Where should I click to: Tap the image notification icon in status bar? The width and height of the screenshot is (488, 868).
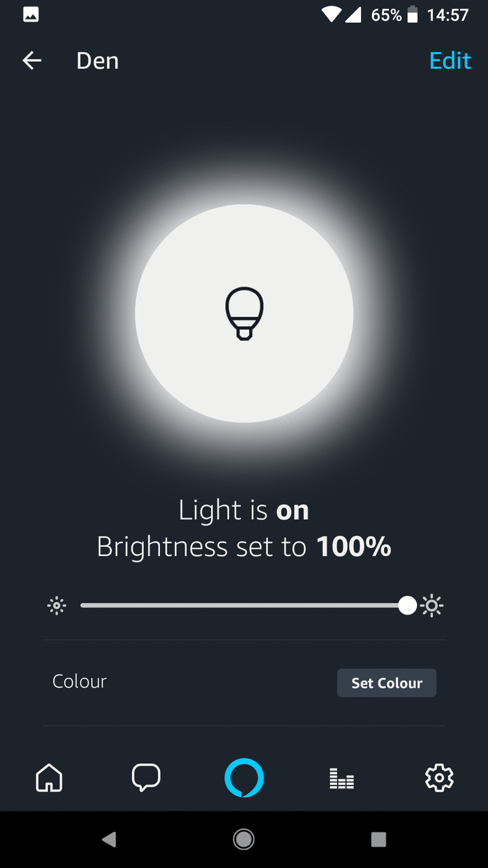tap(31, 15)
